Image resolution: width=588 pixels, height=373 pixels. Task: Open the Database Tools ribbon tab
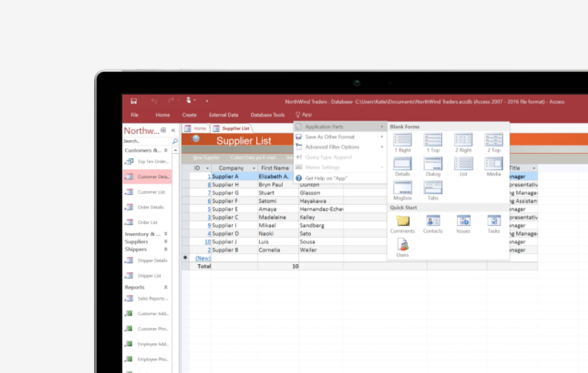pyautogui.click(x=267, y=115)
